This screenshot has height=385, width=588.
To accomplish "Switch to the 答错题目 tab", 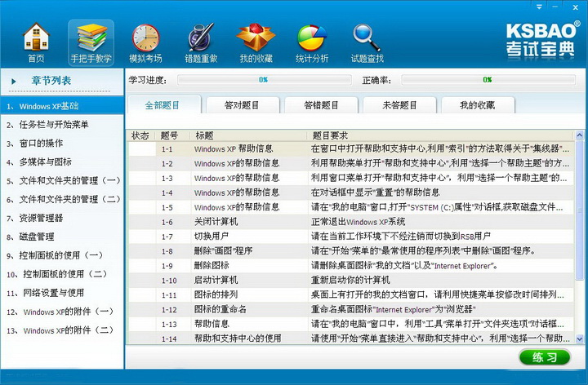I will (x=321, y=105).
